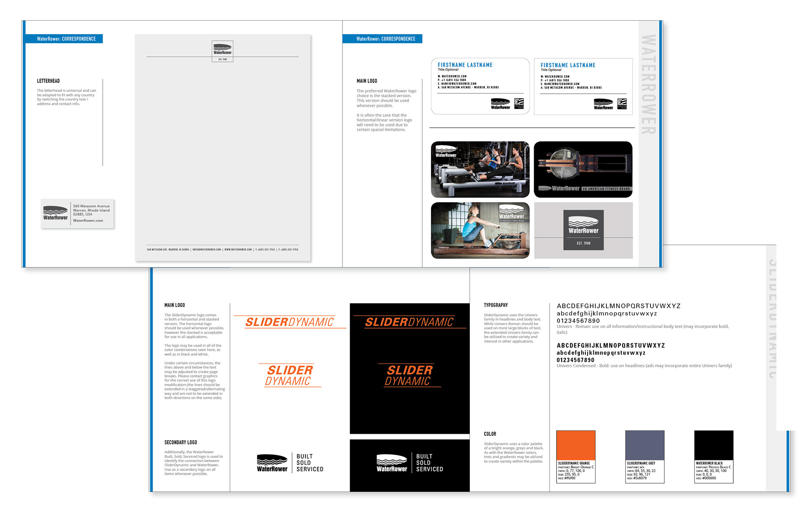Pick the SliderDynamic Orange color swatch
Image resolution: width=812 pixels, height=512 pixels.
576,445
